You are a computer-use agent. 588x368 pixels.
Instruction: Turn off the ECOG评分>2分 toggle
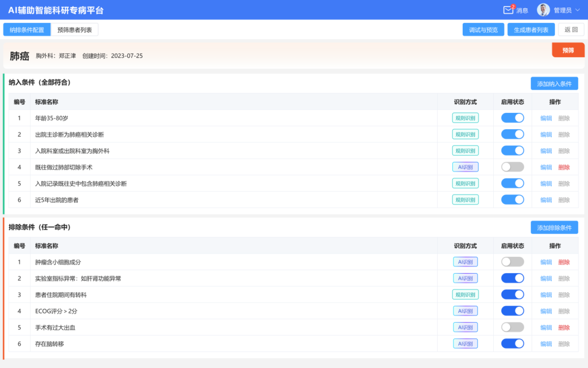click(x=512, y=311)
